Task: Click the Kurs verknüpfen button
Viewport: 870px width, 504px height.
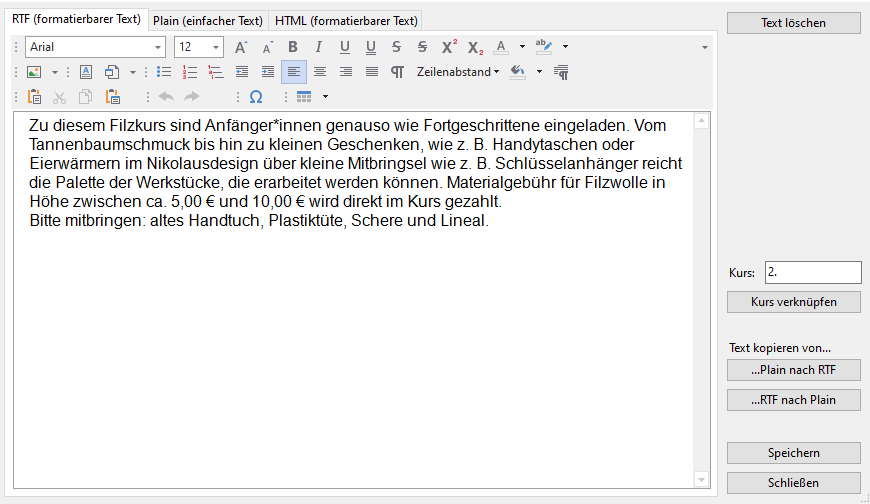Action: [793, 302]
